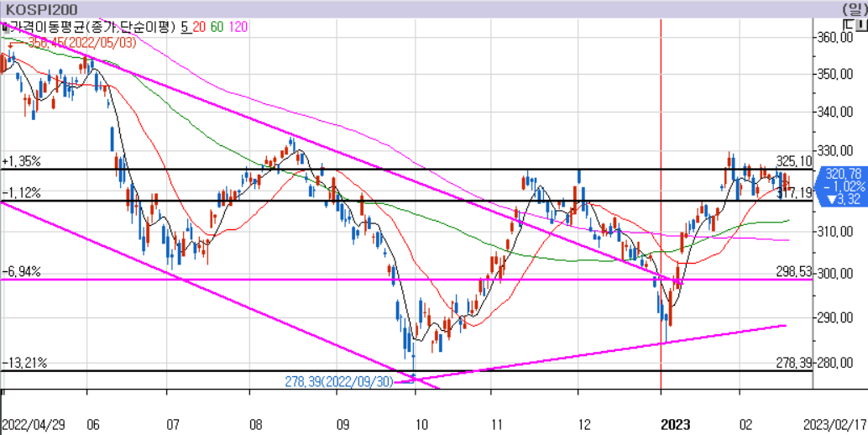868x435 pixels.
Task: Click the +1,35% percentage label
Action: point(21,161)
